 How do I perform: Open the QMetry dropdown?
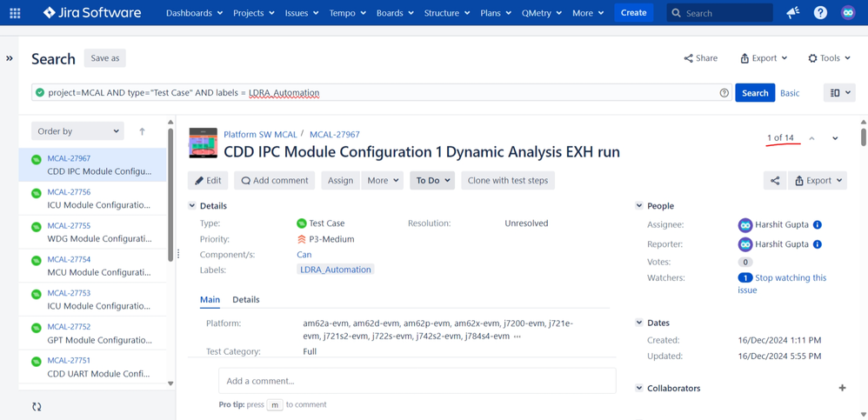coord(541,13)
